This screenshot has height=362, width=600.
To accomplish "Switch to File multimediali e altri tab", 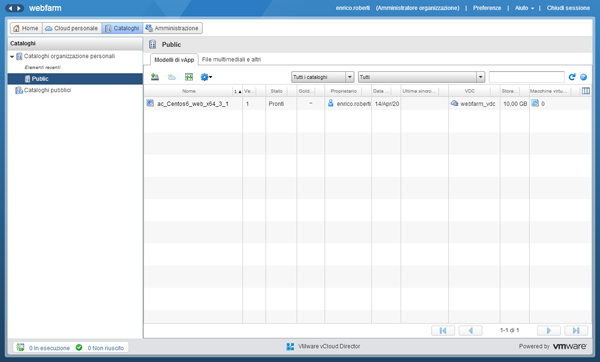I will pyautogui.click(x=231, y=59).
